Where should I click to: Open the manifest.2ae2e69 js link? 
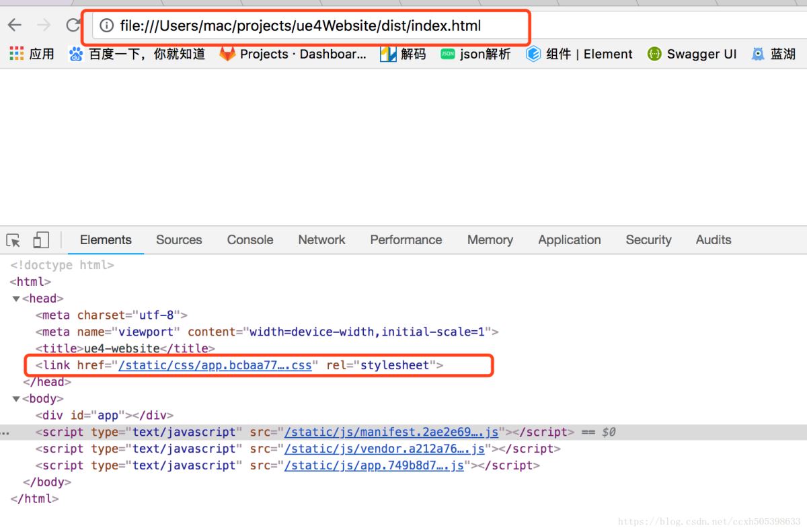[x=391, y=432]
